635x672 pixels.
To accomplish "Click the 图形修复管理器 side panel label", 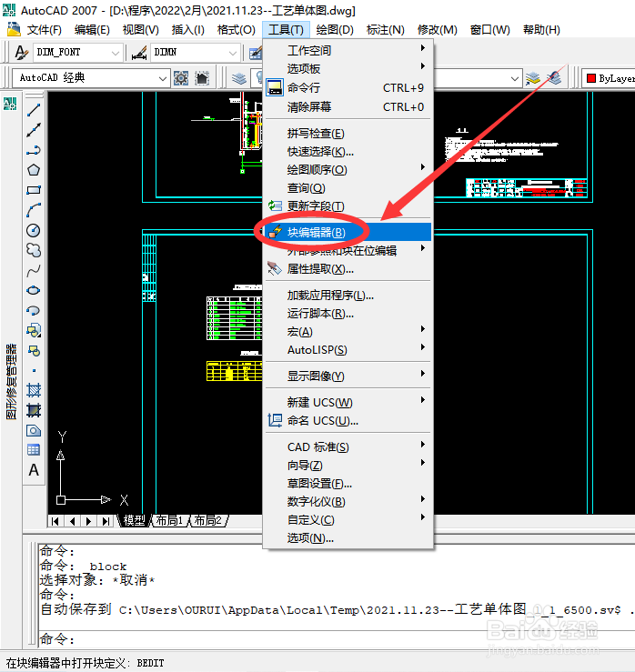I will pos(11,381).
